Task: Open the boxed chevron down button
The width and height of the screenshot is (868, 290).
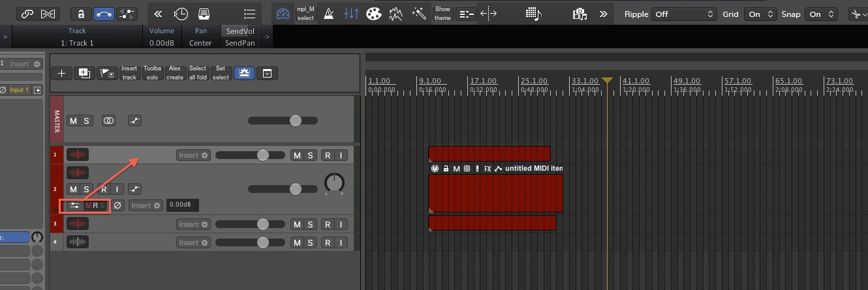Action: [x=267, y=73]
